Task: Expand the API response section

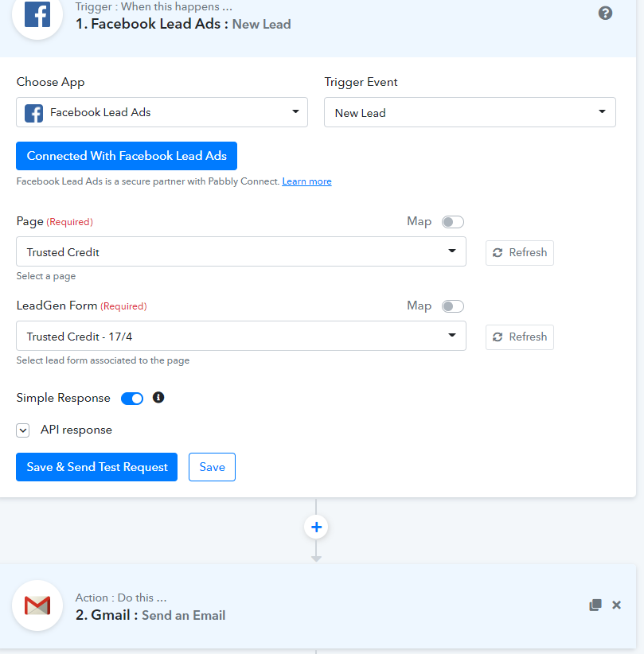Action: tap(23, 430)
